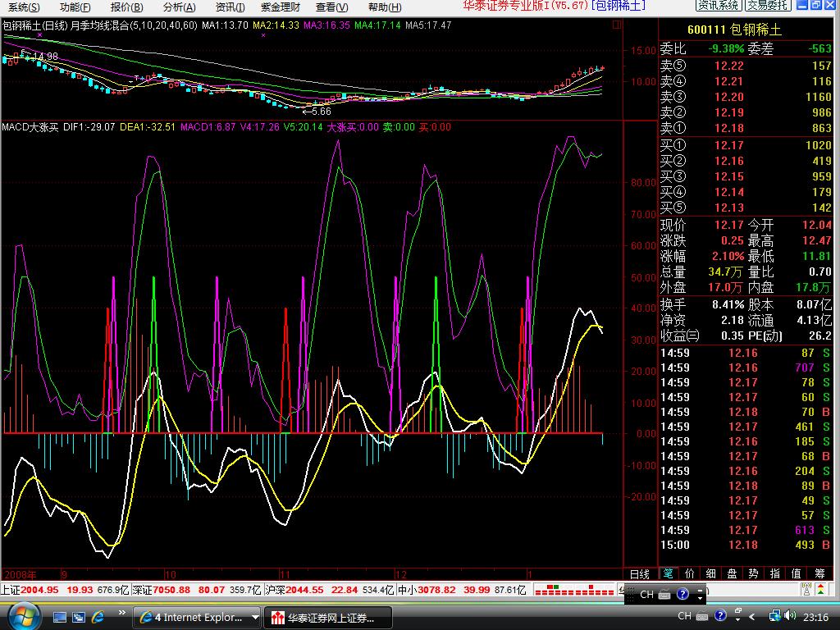Expand hidden tray icons with the left chevron
This screenshot has width=840, height=630.
coord(752,617)
